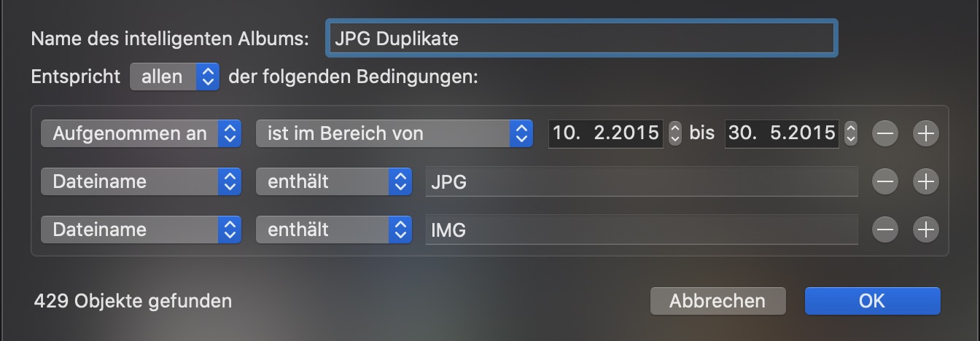Open the 'Aufgenommen an' criteria dropdown
The image size is (980, 341).
click(x=141, y=133)
